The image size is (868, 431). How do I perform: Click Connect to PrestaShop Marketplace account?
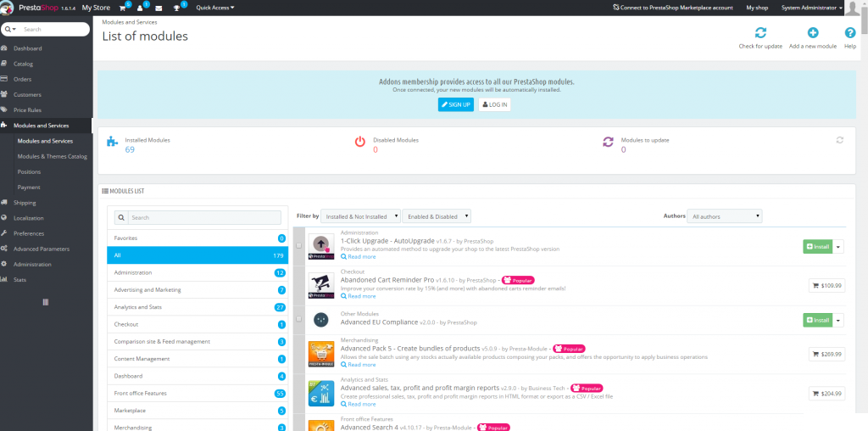pos(672,8)
